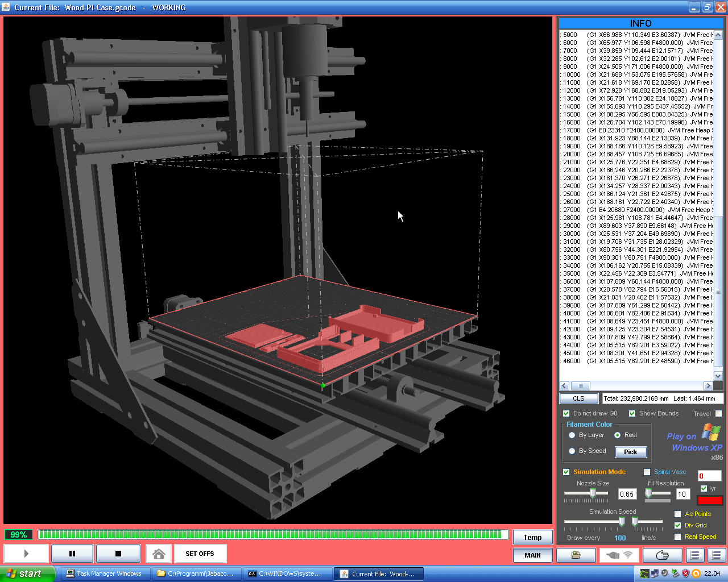
Task: Click the Play on Windows XP logo
Action: tap(694, 442)
